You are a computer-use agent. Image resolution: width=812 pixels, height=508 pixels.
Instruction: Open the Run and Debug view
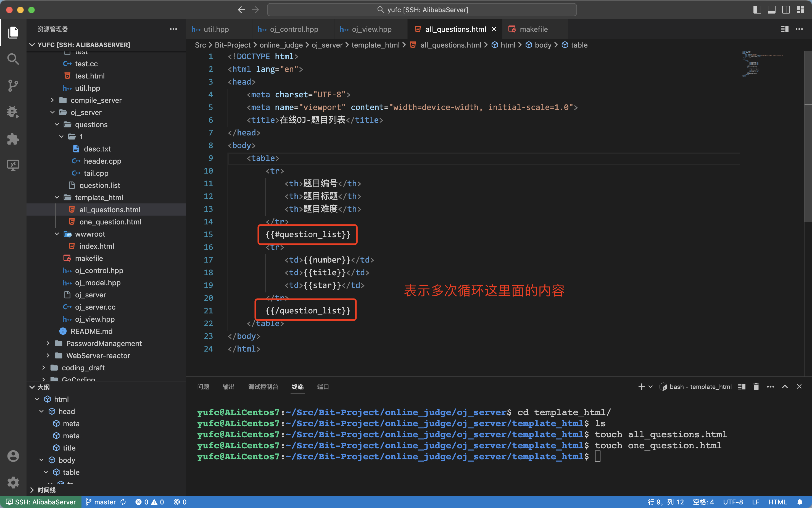pyautogui.click(x=13, y=112)
